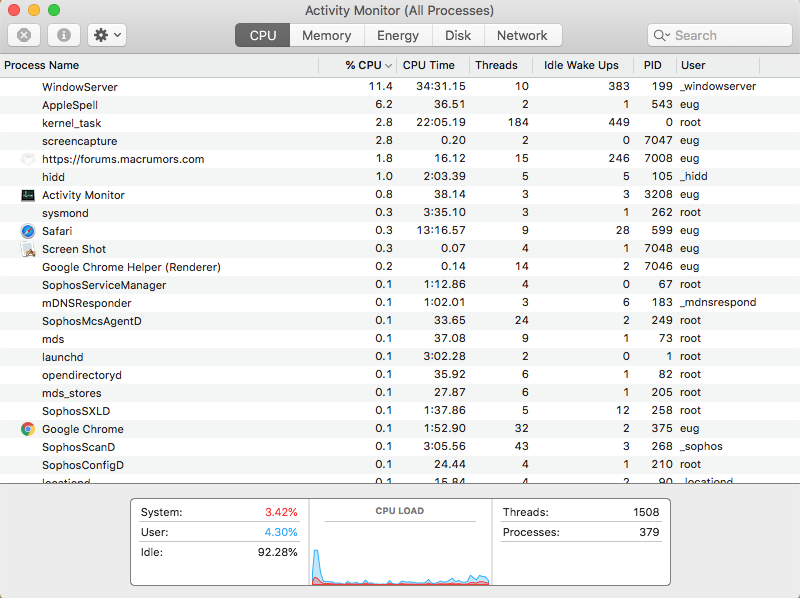Click the search magnifier icon
The width and height of the screenshot is (800, 598).
click(x=661, y=35)
